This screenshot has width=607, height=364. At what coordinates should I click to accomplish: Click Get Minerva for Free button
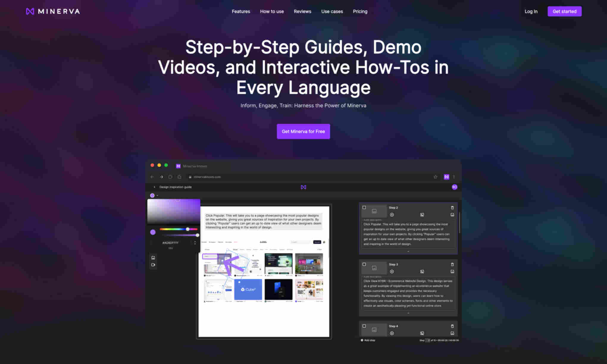point(303,131)
